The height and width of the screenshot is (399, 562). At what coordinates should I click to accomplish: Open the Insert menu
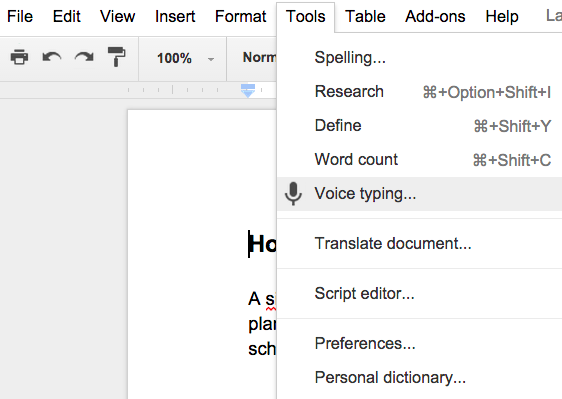click(x=175, y=16)
